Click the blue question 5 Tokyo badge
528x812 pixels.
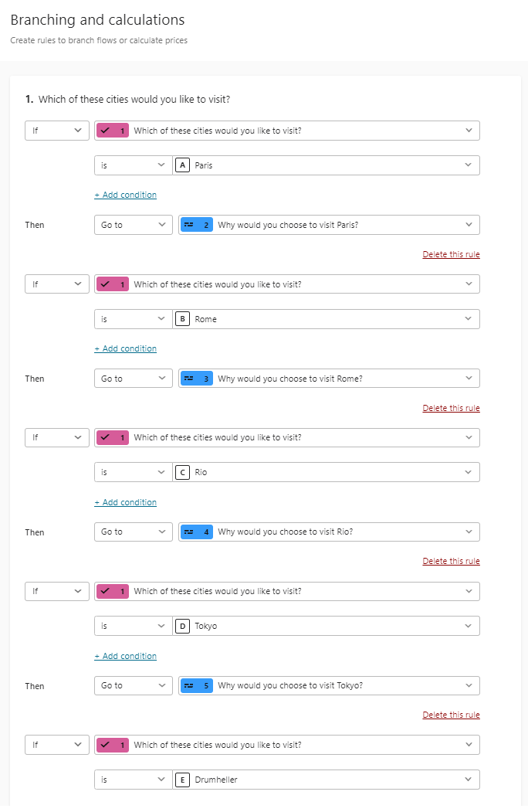[x=196, y=685]
